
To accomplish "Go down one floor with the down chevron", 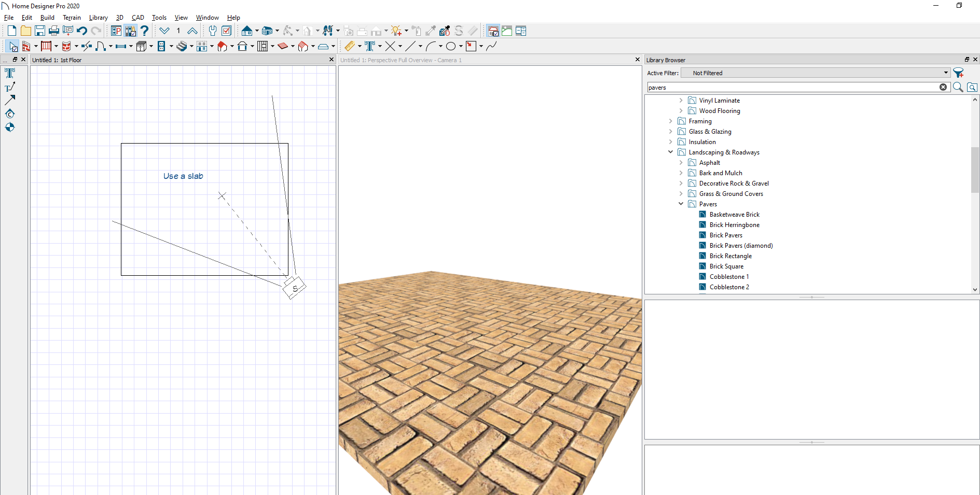I will pyautogui.click(x=164, y=31).
